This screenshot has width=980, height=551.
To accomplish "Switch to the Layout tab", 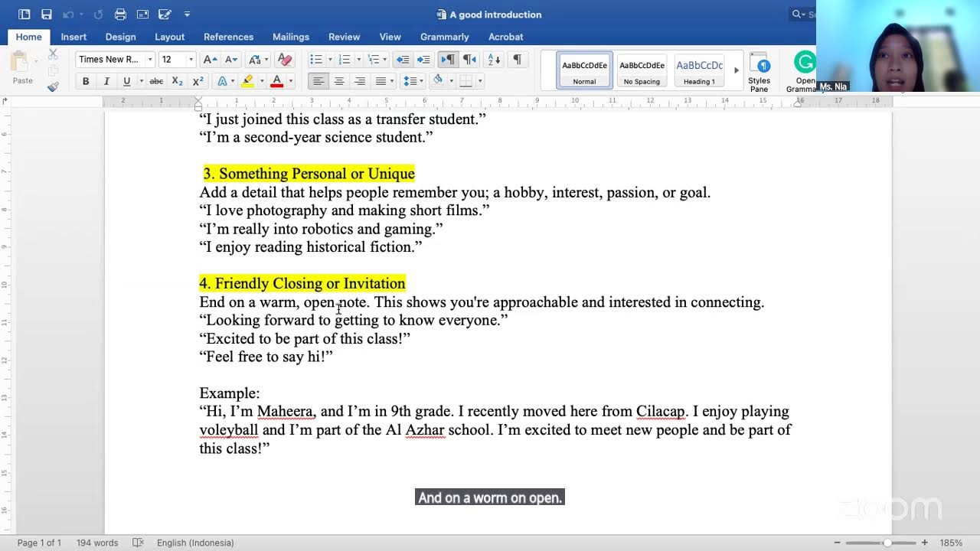I will 169,37.
